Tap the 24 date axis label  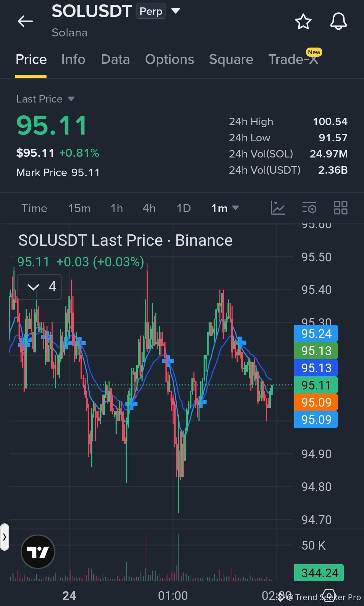coord(69,596)
